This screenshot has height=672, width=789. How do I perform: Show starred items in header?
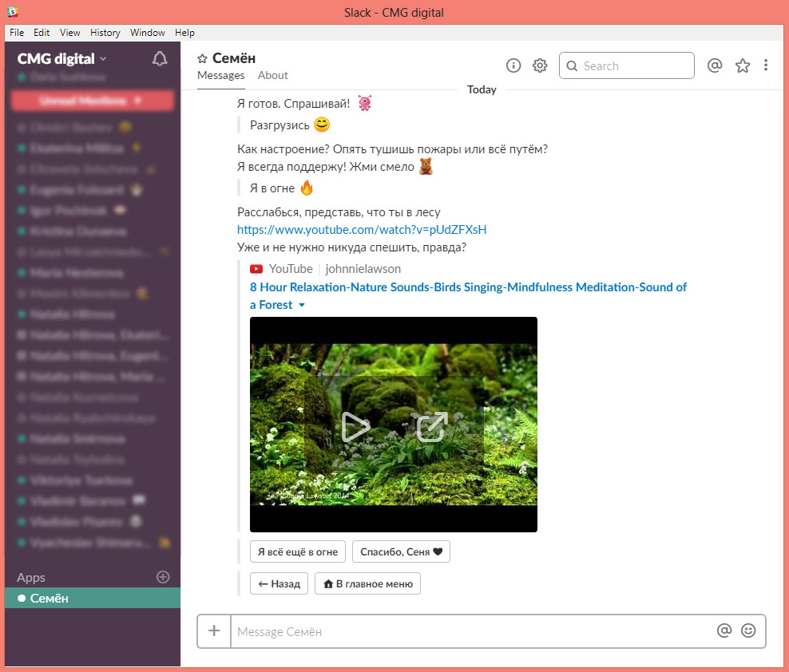743,65
